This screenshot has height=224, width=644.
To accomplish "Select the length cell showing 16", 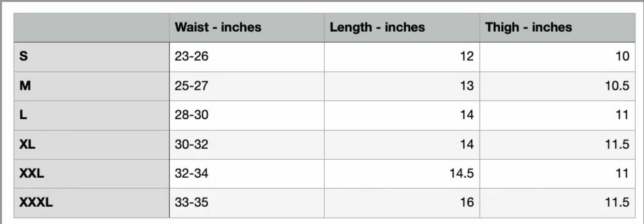I will (x=466, y=202).
